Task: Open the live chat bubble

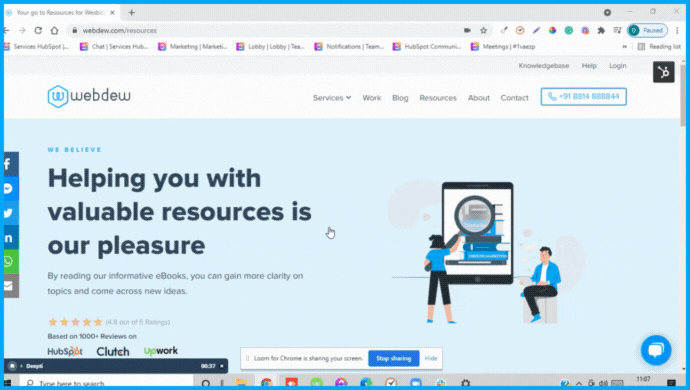Action: pos(656,350)
